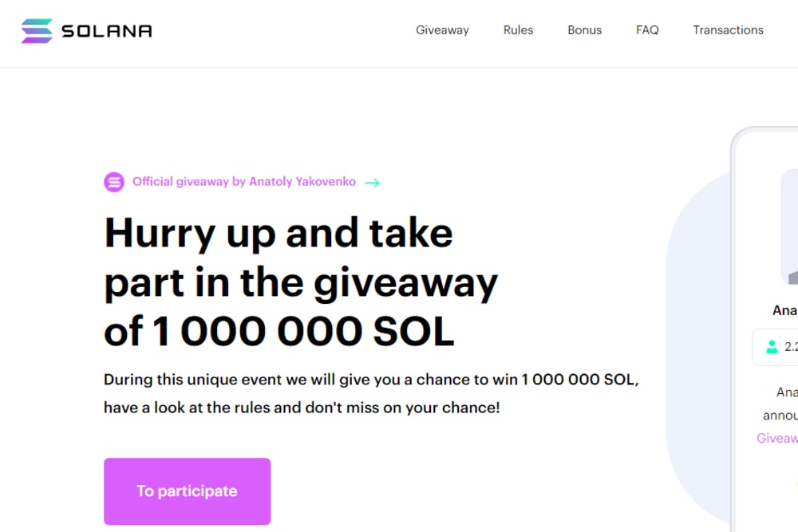Switch to the Bonus section
The width and height of the screenshot is (798, 532).
pos(584,30)
